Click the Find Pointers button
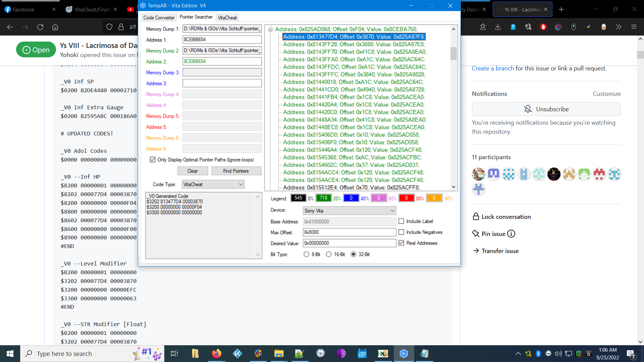This screenshot has width=644, height=362. [236, 171]
